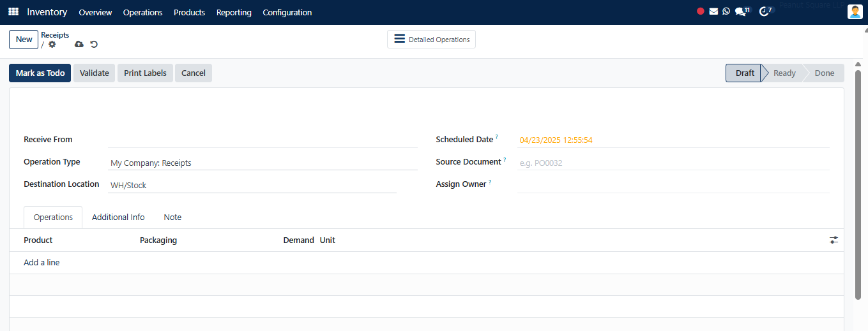Open the Assign Owner dropdown field
This screenshot has width=868, height=331.
coord(673,185)
